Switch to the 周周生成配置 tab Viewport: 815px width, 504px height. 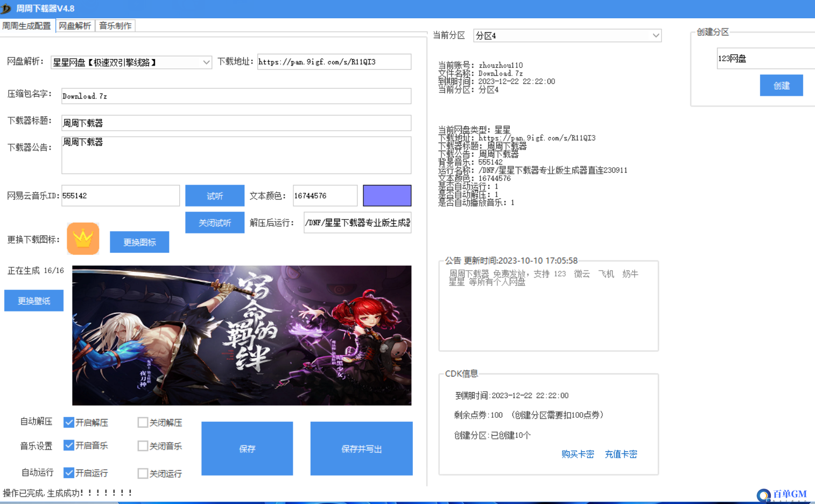pyautogui.click(x=27, y=26)
